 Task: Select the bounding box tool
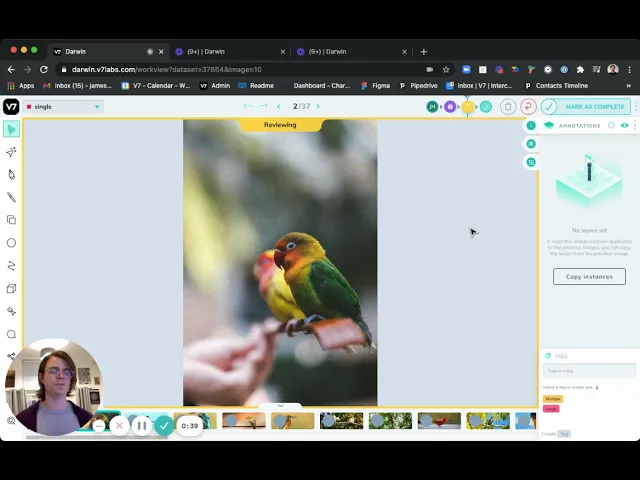11,220
